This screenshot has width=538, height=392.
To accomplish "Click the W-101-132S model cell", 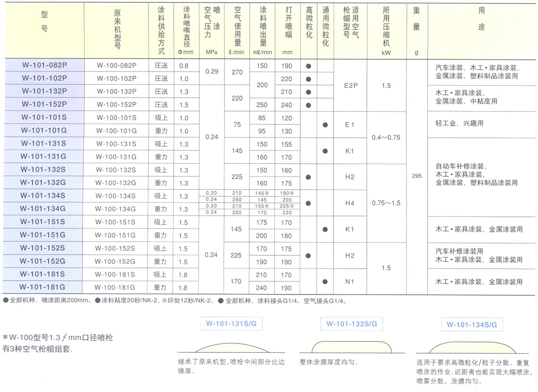I will pyautogui.click(x=43, y=169).
